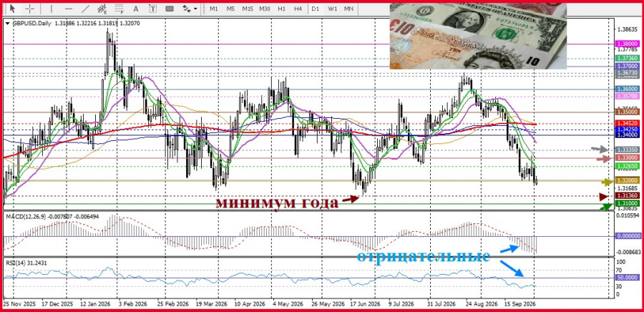
Task: Click the red 1.34520 price label
Action: tap(628, 123)
